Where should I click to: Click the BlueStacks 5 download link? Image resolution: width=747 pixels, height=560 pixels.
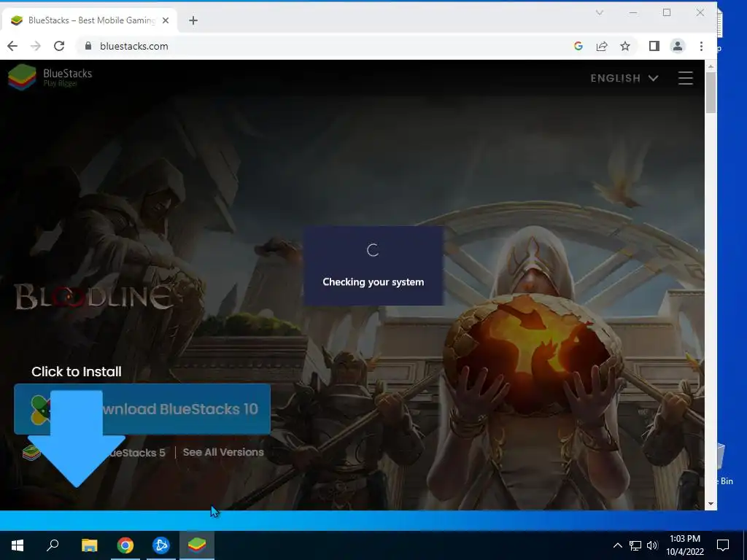click(94, 452)
